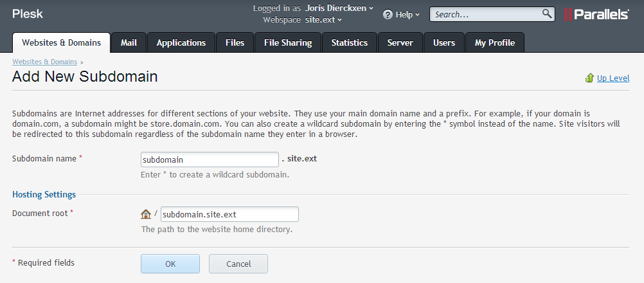Click the Parallels logo

point(596,14)
